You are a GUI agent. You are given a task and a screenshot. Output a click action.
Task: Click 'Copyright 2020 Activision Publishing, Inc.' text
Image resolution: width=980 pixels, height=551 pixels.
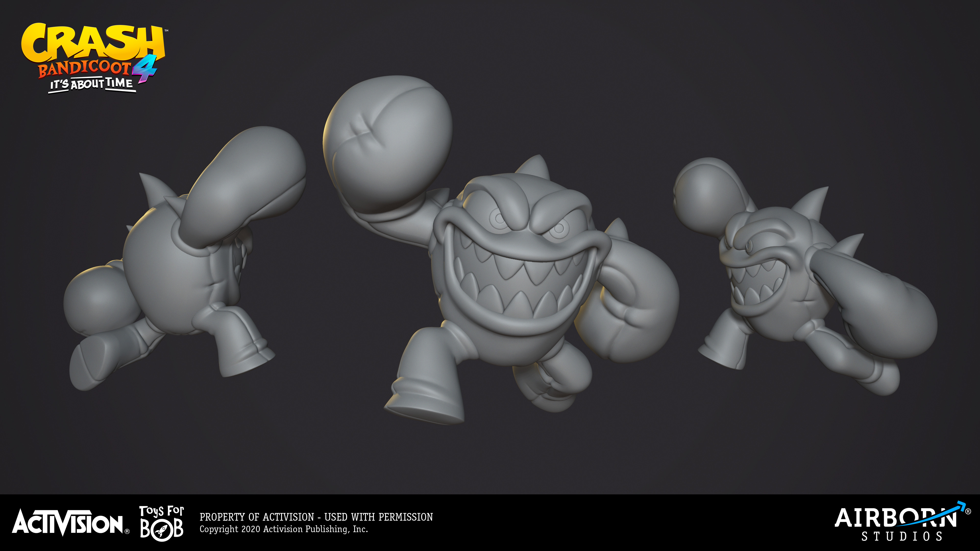(284, 529)
